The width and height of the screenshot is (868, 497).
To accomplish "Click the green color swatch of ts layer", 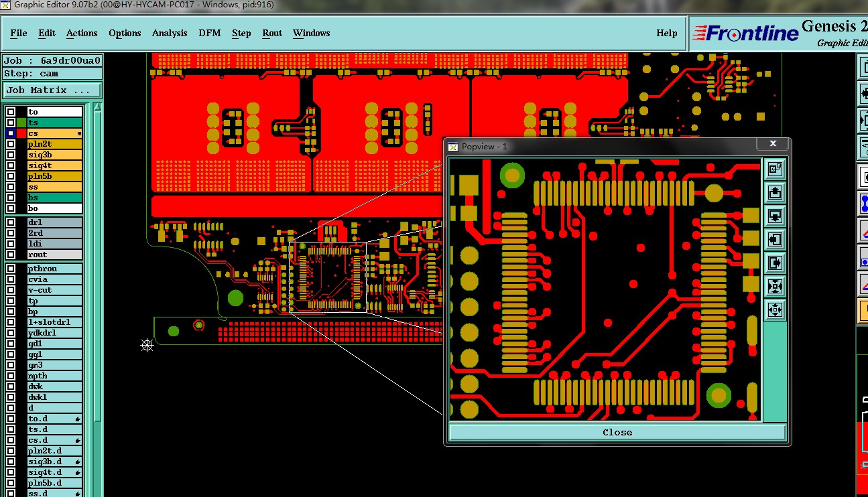I will [21, 123].
